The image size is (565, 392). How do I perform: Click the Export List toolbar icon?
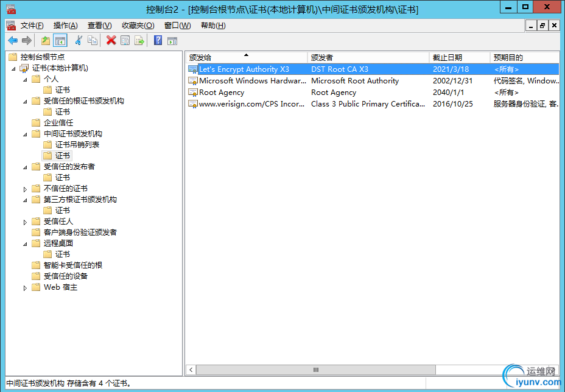(139, 40)
